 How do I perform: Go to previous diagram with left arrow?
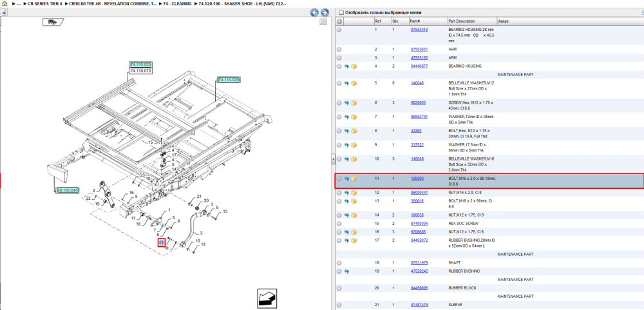click(315, 12)
